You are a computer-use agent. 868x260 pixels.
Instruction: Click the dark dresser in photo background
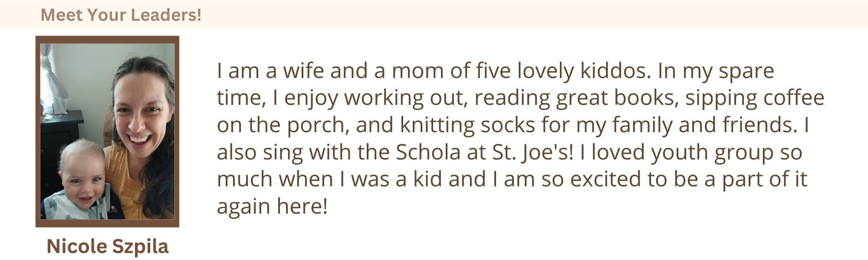click(61, 143)
